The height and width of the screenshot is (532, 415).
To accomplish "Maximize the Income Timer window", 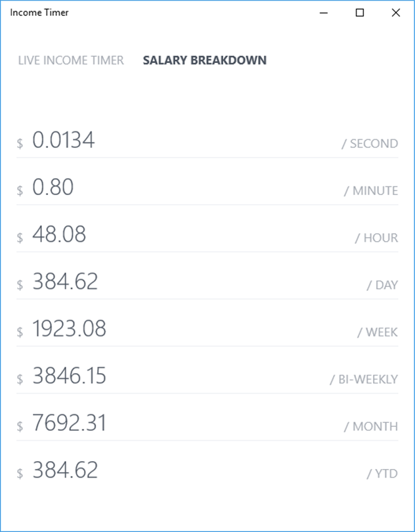I will point(360,12).
